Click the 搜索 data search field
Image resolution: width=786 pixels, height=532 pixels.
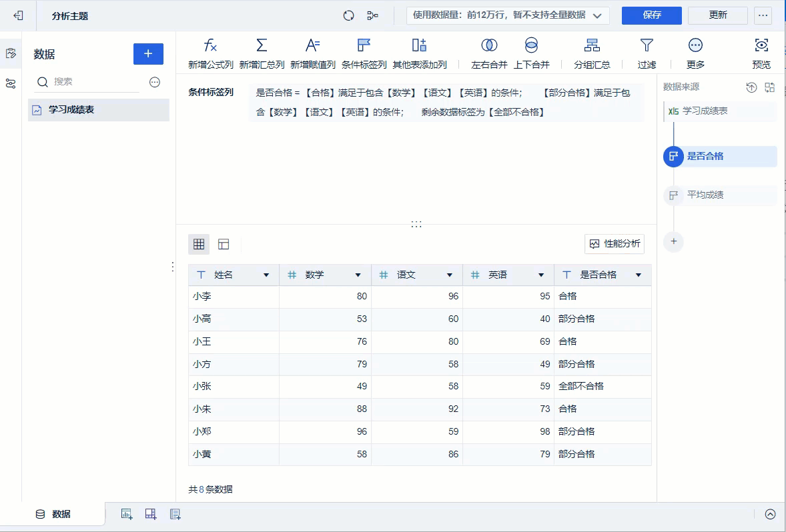pyautogui.click(x=87, y=81)
